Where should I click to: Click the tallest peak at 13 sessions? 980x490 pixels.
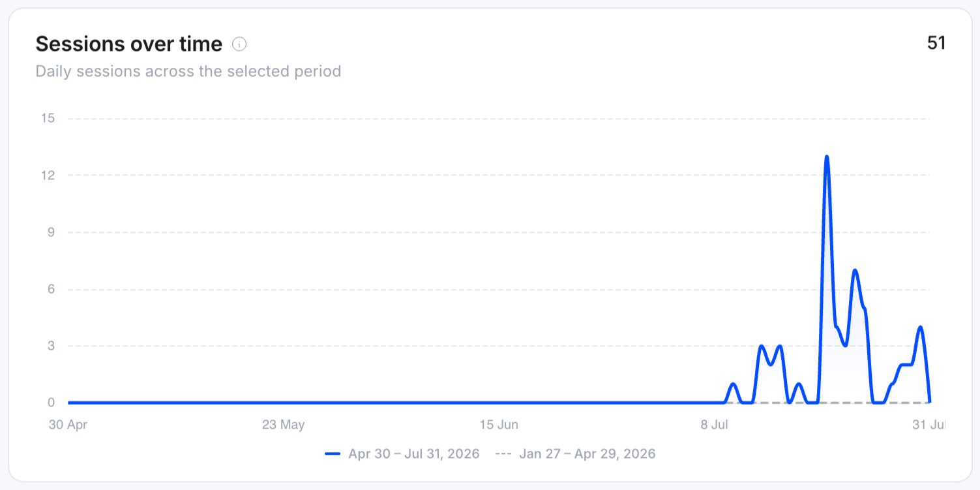point(827,157)
